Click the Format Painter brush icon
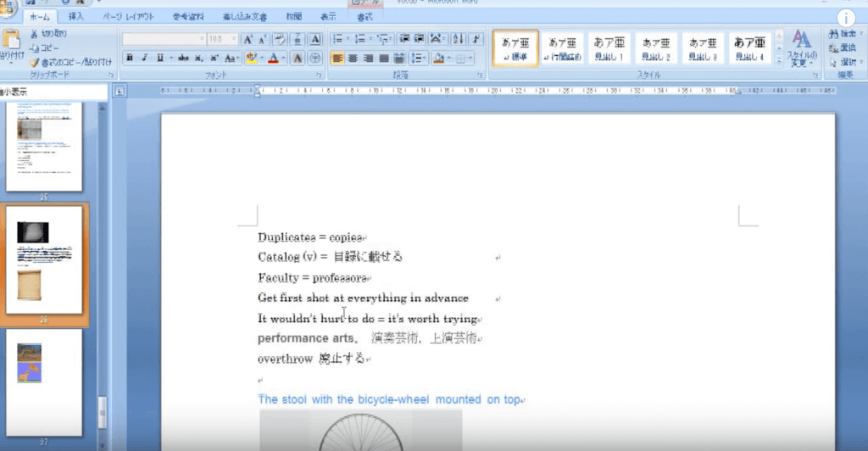This screenshot has width=868, height=451. pos(35,62)
